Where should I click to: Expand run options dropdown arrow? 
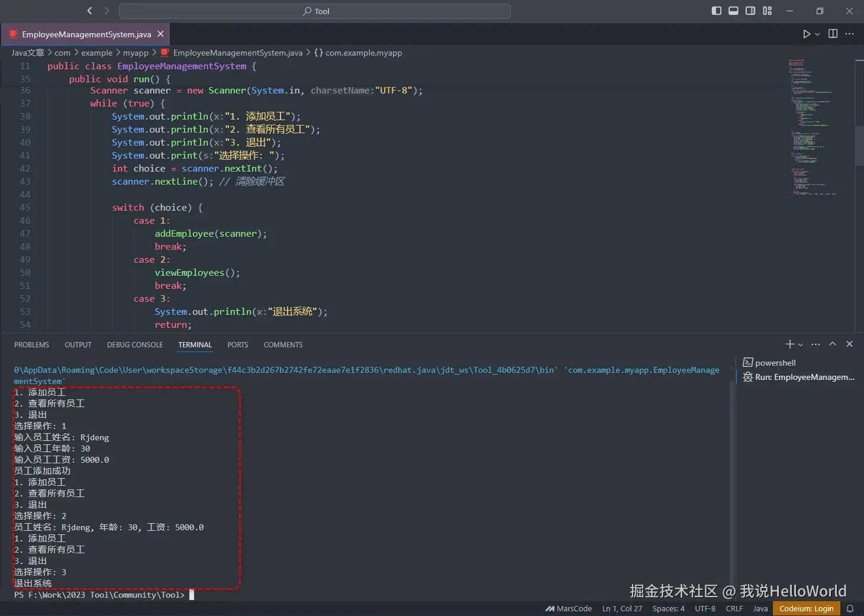pyautogui.click(x=817, y=34)
